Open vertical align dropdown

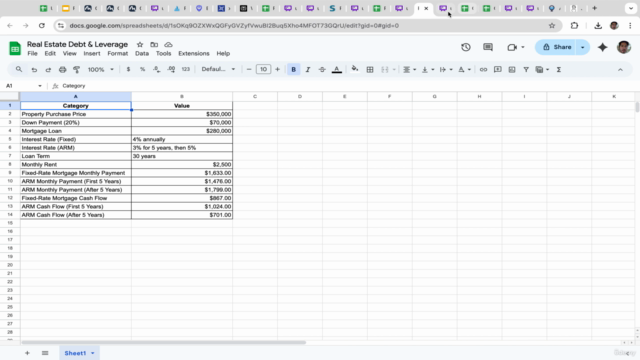(427, 70)
